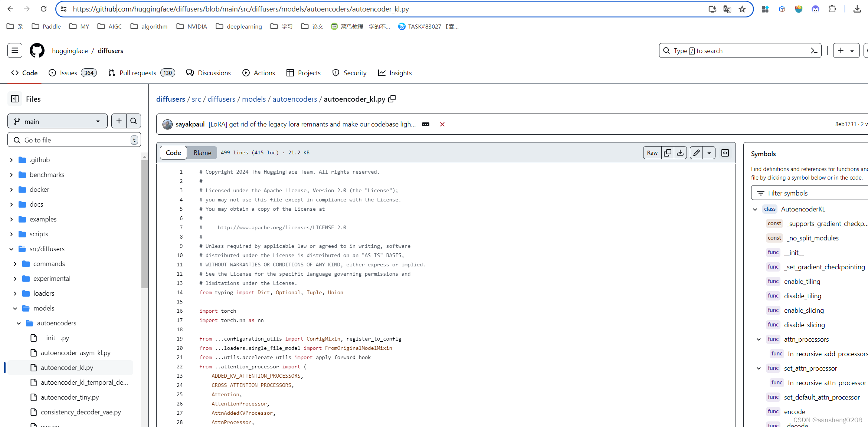The image size is (868, 427).
Task: Click the search files magnifier icon
Action: pyautogui.click(x=134, y=121)
